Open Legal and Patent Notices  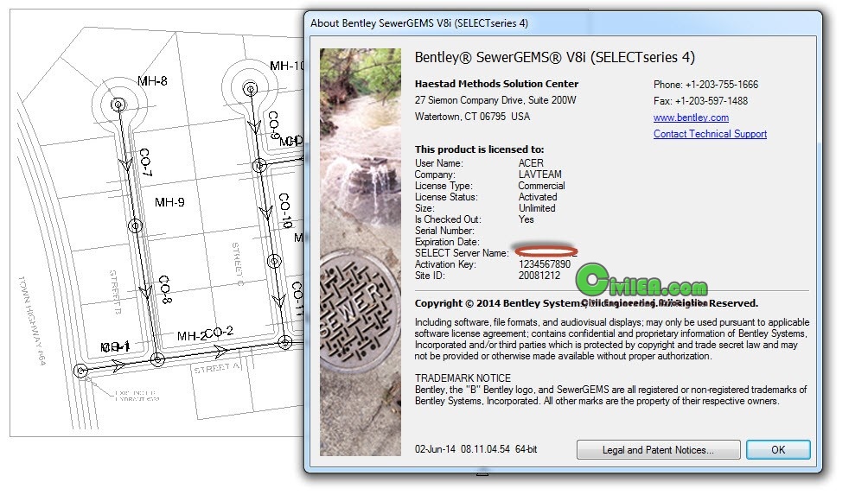point(658,450)
